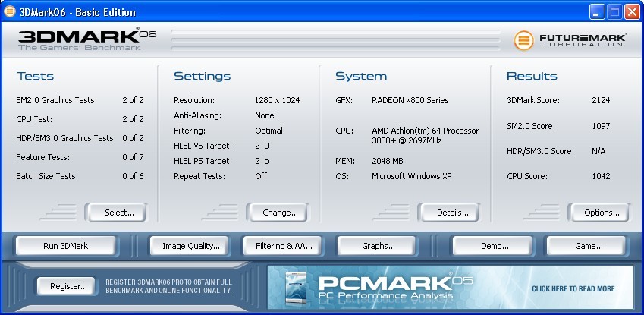
Task: Click OS value Microsoft Windows XP
Action: [412, 176]
